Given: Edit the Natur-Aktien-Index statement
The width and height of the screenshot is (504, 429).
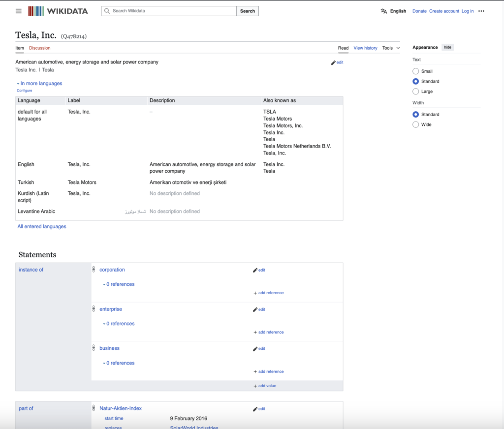Looking at the screenshot, I should pos(259,409).
